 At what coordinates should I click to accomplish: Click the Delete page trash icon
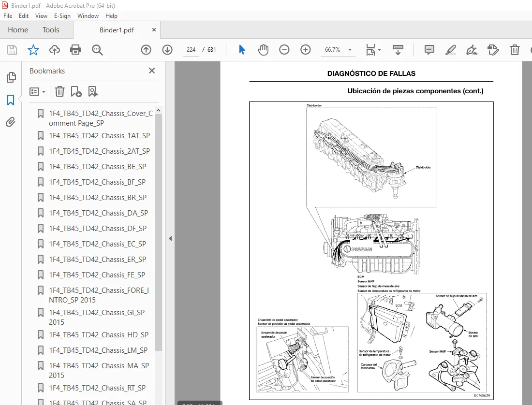click(515, 50)
